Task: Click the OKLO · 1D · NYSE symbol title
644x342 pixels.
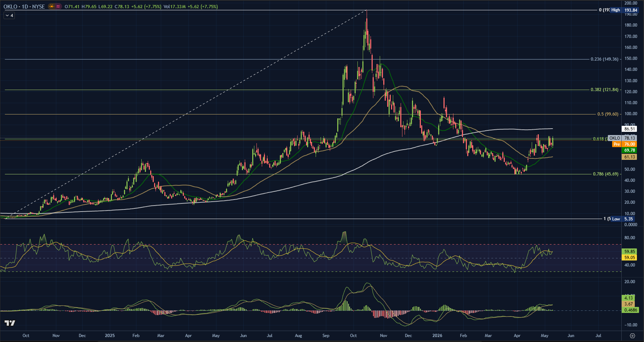Action: pos(24,7)
